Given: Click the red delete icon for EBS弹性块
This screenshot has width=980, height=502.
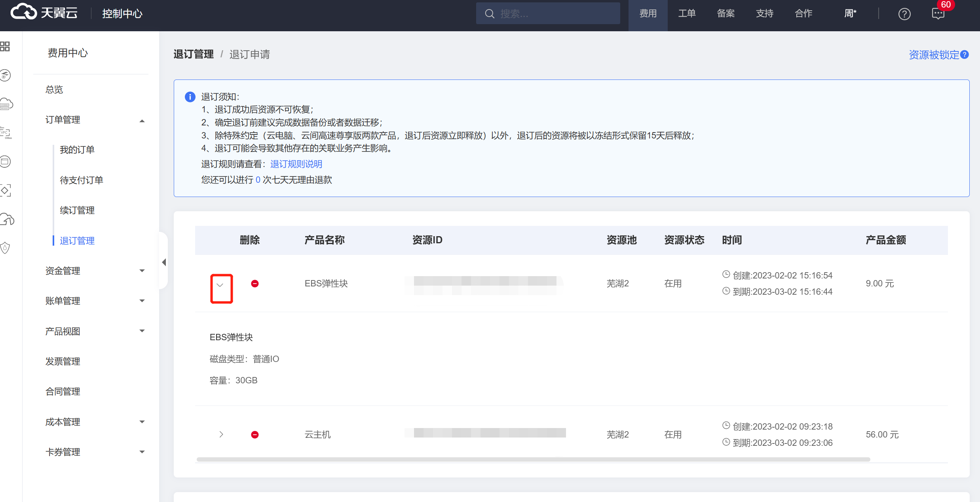Looking at the screenshot, I should 255,284.
